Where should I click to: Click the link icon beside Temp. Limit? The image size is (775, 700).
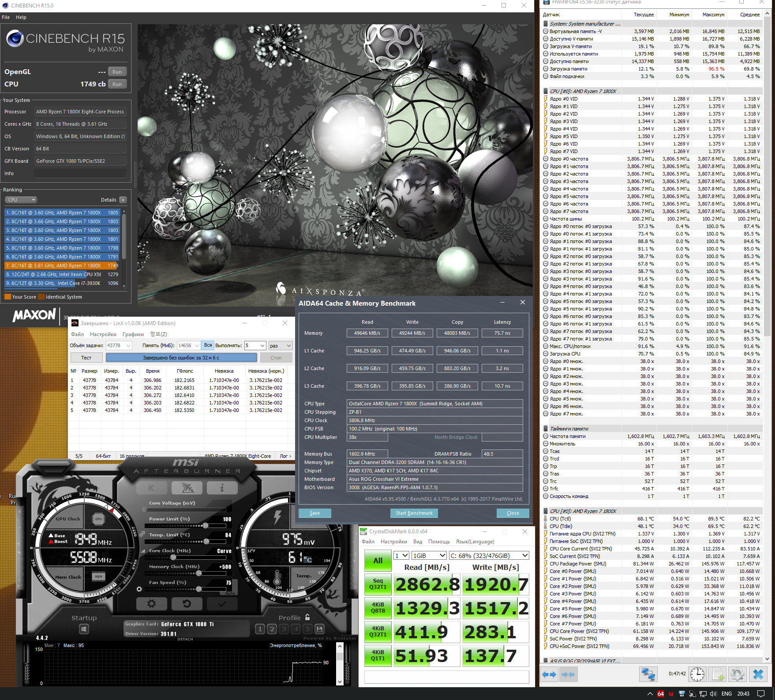(x=142, y=534)
